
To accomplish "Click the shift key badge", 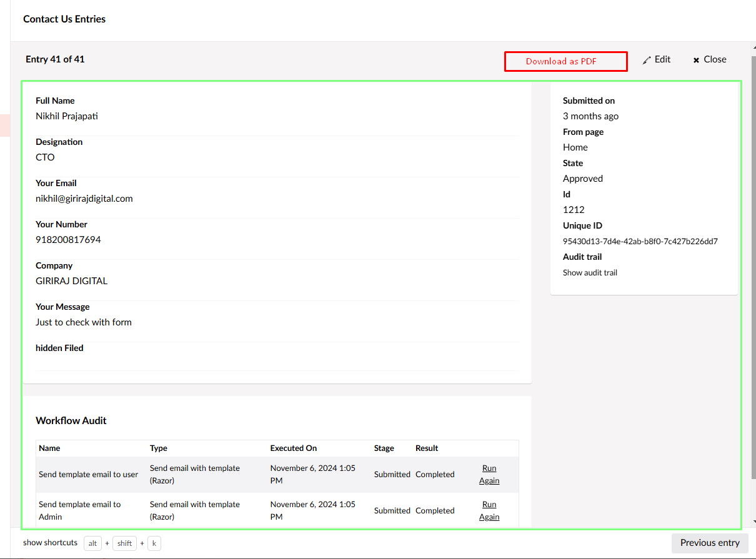I will pos(124,543).
